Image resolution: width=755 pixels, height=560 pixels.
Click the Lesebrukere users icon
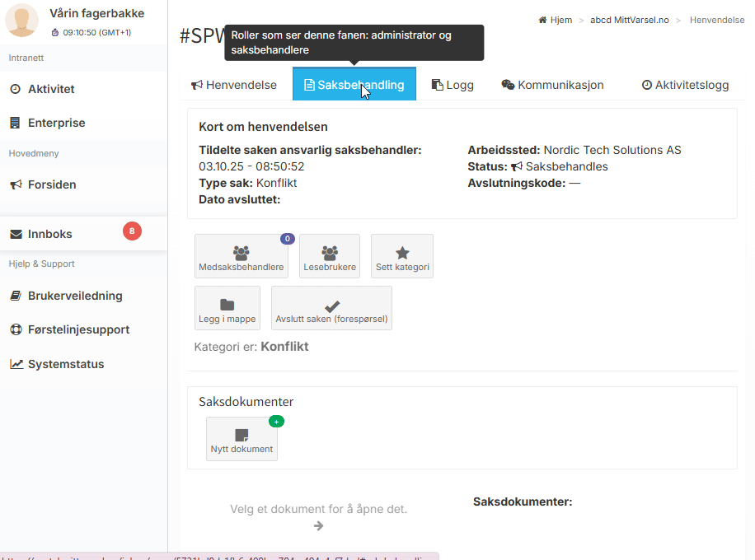330,254
